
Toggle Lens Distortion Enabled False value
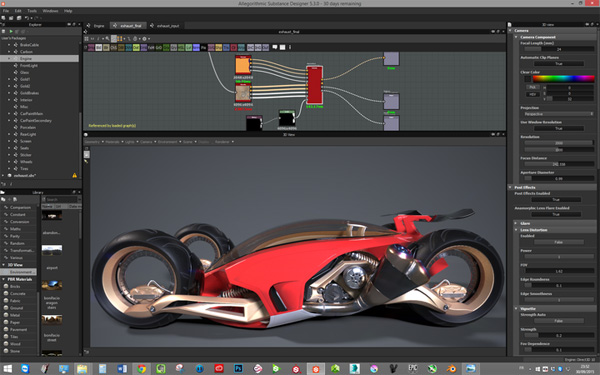(559, 242)
